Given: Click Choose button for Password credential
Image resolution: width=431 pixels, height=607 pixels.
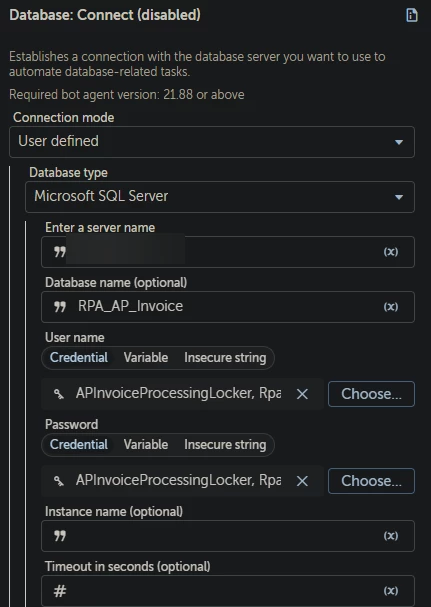Looking at the screenshot, I should coord(371,481).
